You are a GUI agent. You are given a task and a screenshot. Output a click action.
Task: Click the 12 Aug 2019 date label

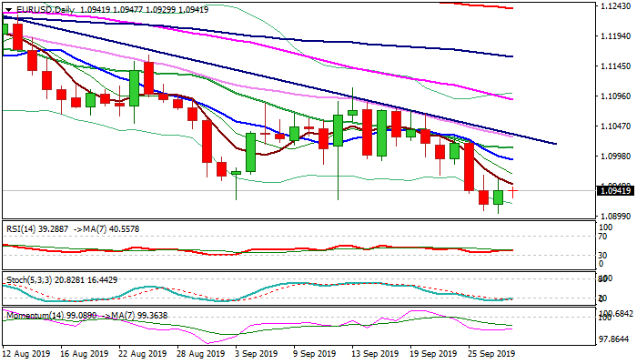coord(26,353)
